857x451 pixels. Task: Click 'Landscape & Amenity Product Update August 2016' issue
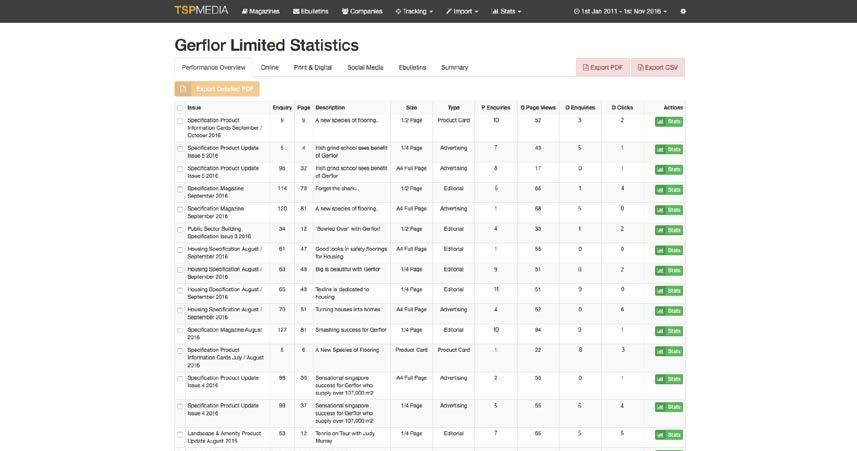pyautogui.click(x=224, y=437)
